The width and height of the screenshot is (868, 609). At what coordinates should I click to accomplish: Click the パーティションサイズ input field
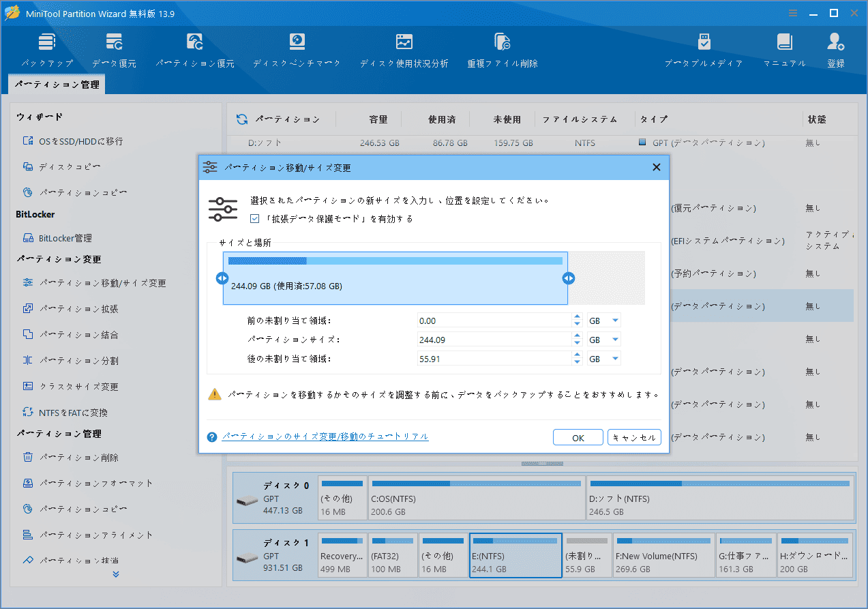[x=494, y=340]
